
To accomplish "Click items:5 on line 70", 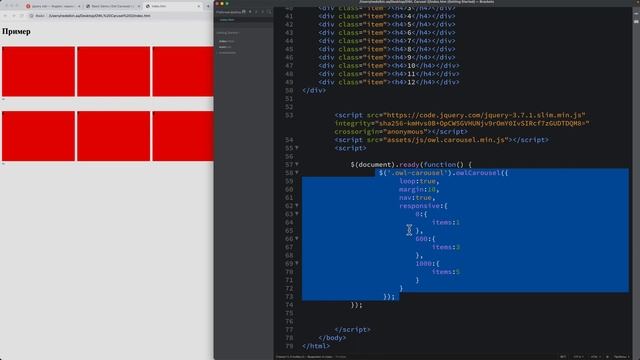I will (x=446, y=271).
